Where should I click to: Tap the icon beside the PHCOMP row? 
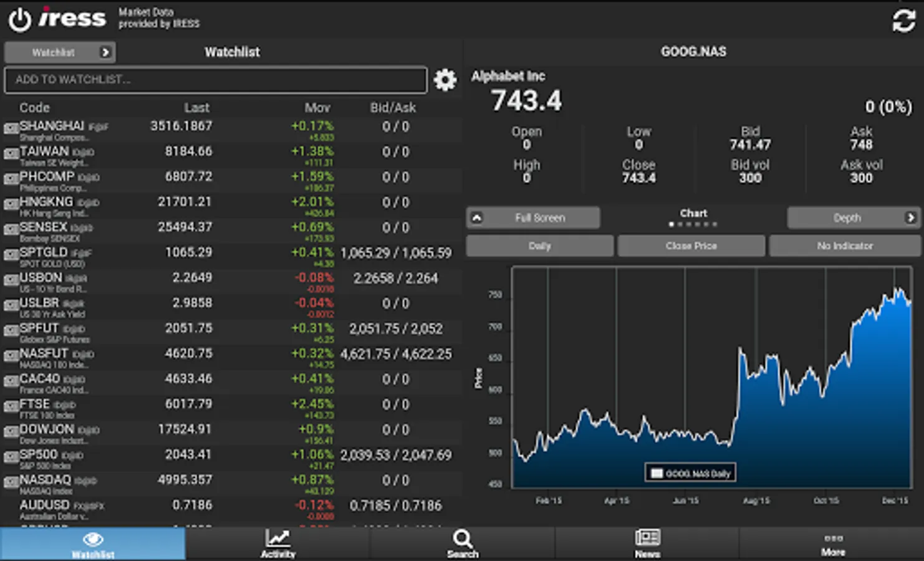click(11, 179)
